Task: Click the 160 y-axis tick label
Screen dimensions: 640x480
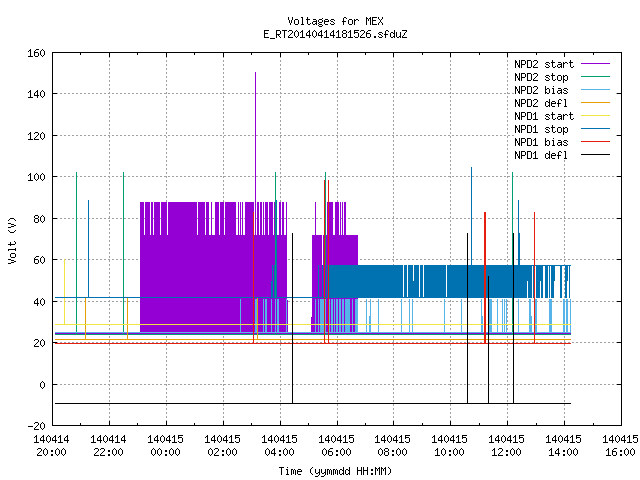Action: point(36,53)
